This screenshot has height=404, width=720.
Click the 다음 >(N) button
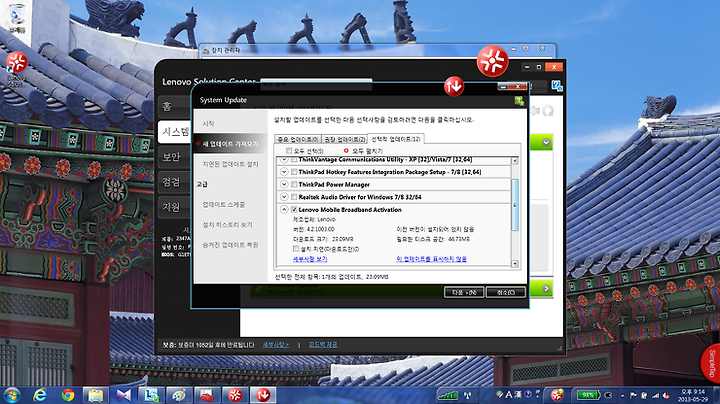pyautogui.click(x=464, y=292)
